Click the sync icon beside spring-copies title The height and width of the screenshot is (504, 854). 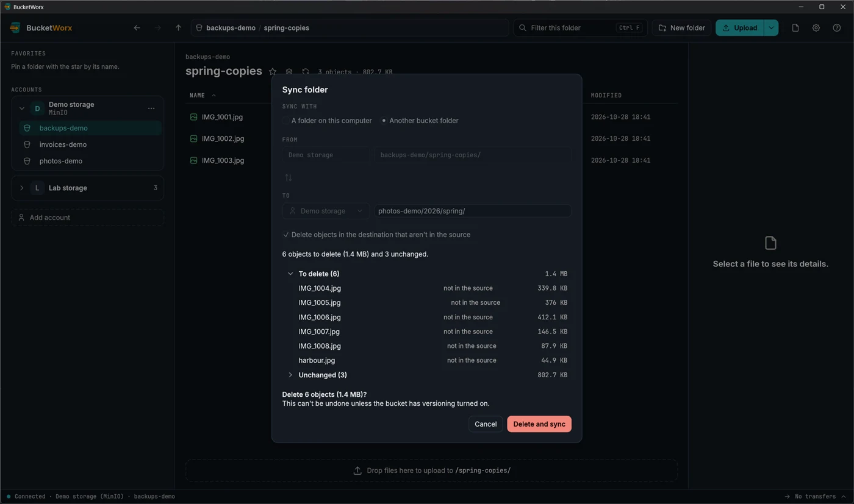(x=306, y=71)
